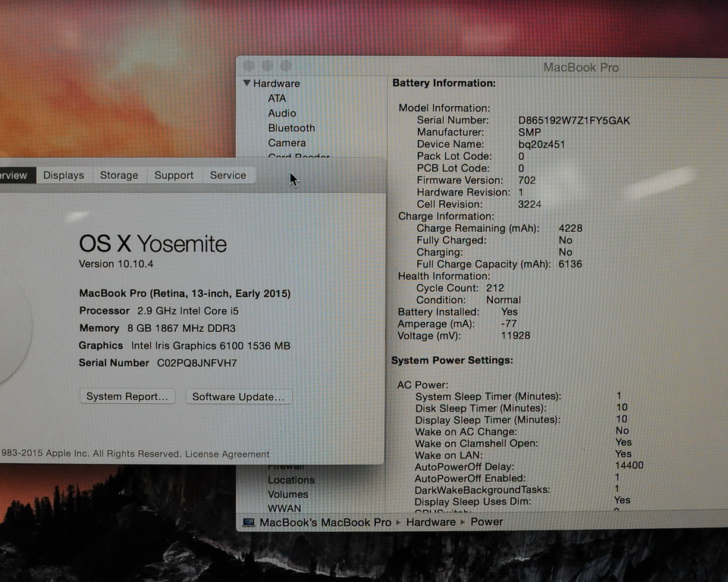Click the Manufacturer value SMP

click(530, 133)
